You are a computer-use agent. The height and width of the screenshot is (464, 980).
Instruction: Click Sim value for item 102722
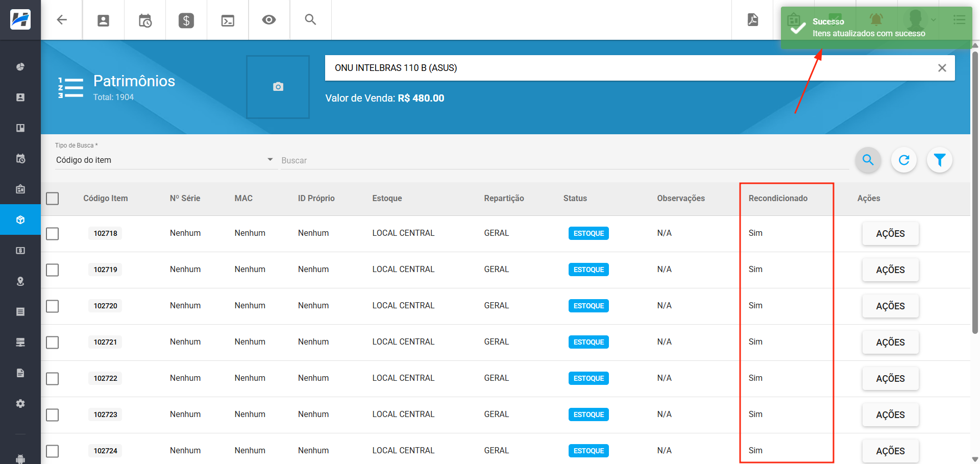[755, 378]
